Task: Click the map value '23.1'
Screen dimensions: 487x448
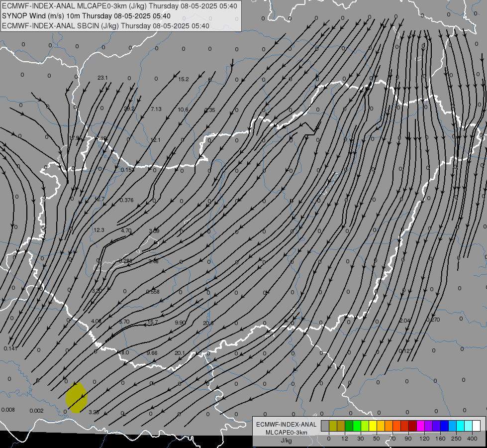Action: coord(102,78)
